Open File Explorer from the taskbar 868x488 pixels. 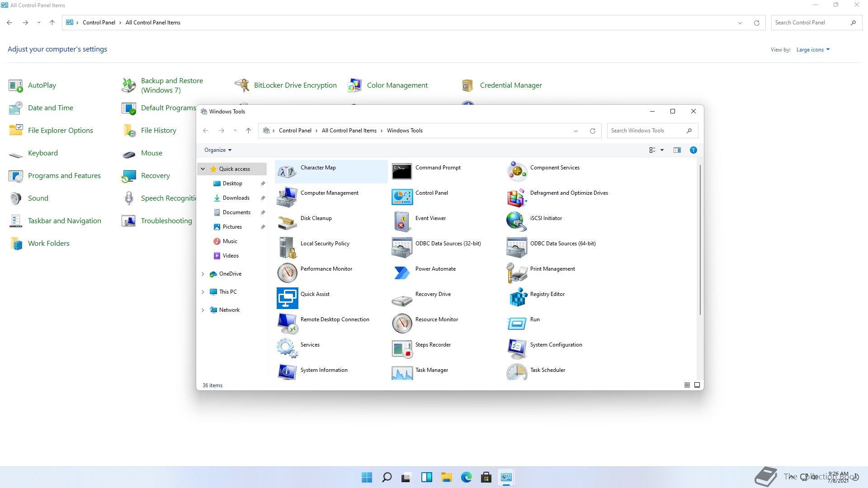(x=447, y=477)
